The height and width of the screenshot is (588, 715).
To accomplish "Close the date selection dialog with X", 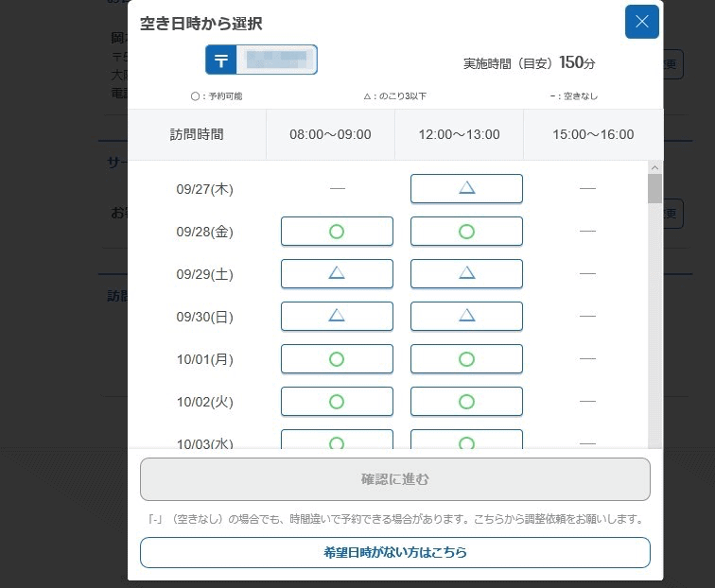I will point(641,22).
